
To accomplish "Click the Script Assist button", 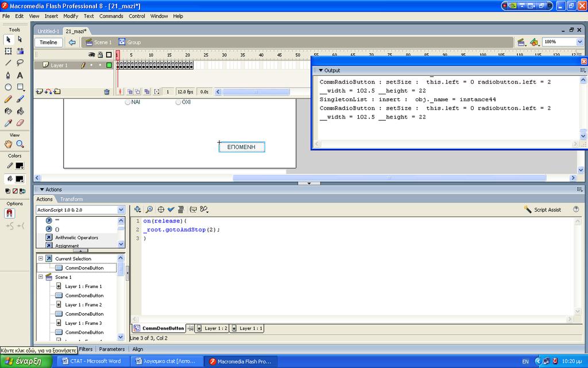I will coord(543,209).
